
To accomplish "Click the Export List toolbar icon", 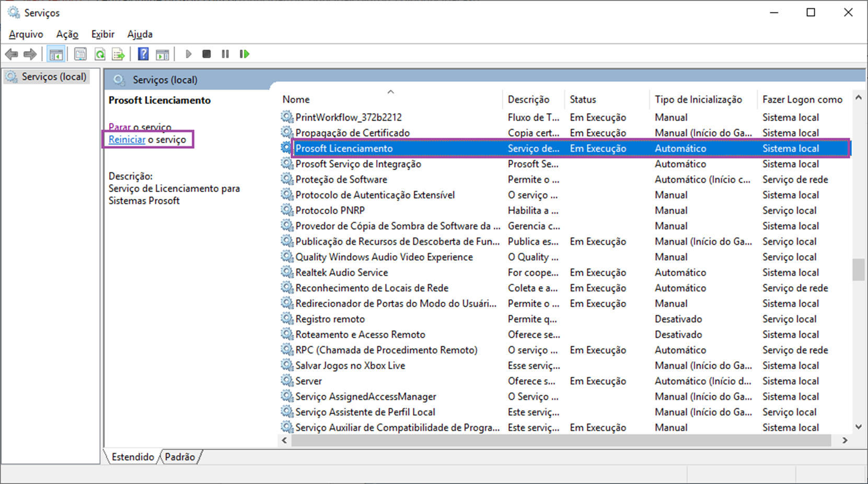I will pyautogui.click(x=119, y=54).
